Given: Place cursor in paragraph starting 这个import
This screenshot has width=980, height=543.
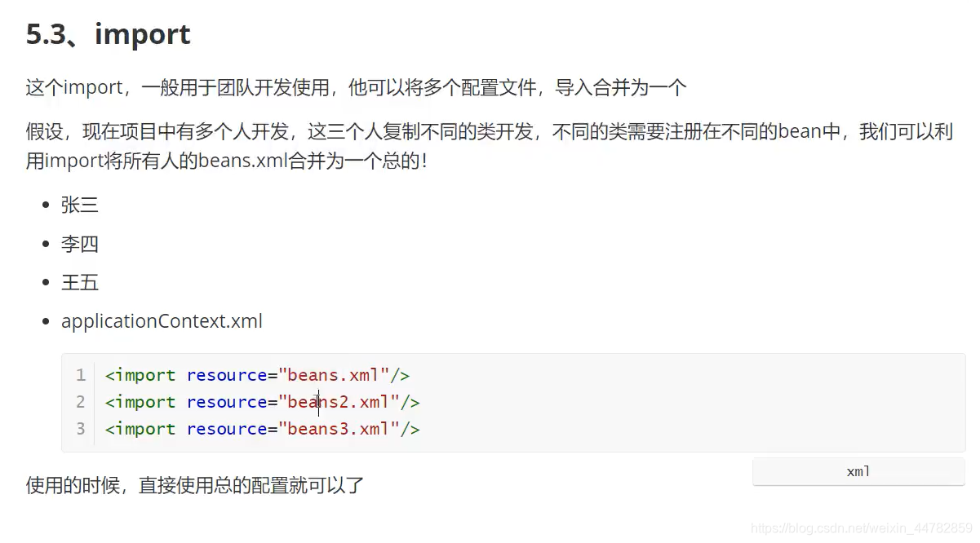Looking at the screenshot, I should click(x=356, y=88).
